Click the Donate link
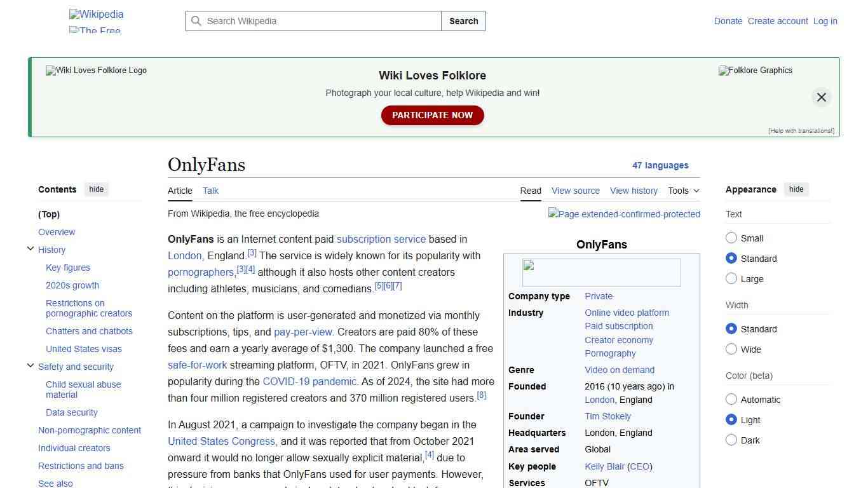Viewport: 868px width, 488px height. tap(728, 21)
